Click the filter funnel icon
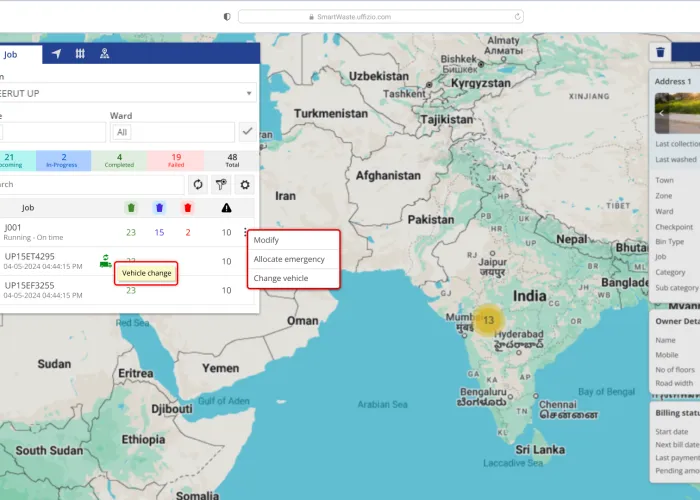The width and height of the screenshot is (700, 500). [x=221, y=185]
